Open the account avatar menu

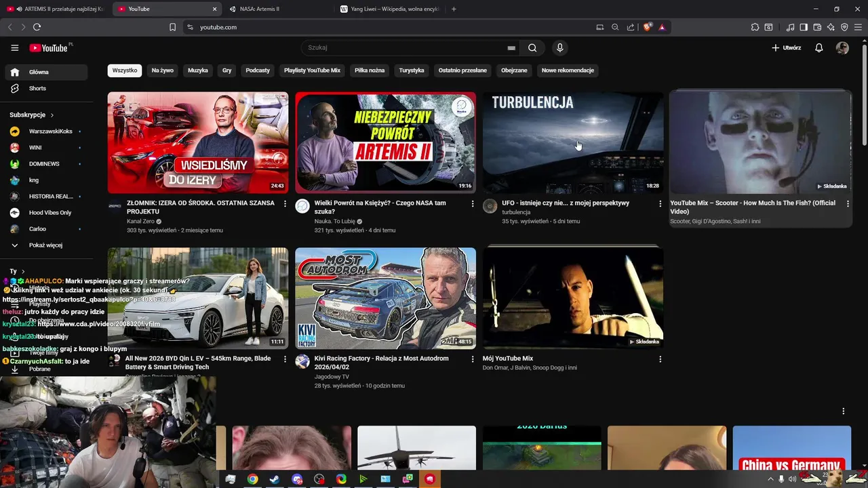click(x=842, y=47)
